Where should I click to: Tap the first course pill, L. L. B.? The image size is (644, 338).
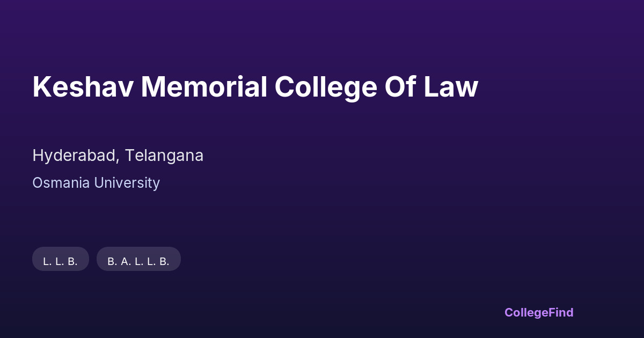click(61, 259)
